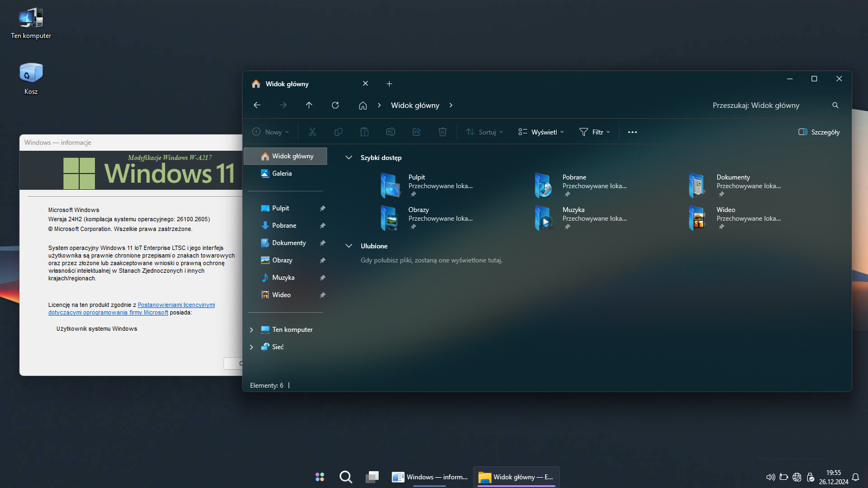Screen dimensions: 868x488
Task: Open the Filtr filter menu
Action: (595, 132)
